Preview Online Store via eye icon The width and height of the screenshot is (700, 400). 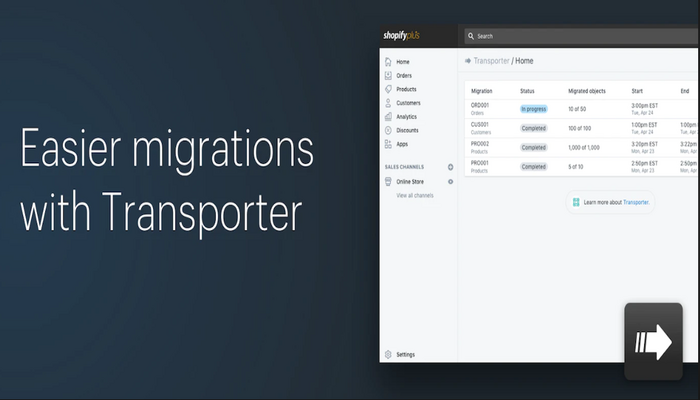point(450,182)
